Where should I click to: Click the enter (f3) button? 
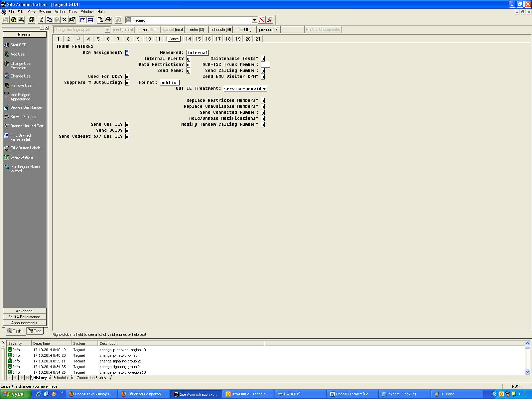(197, 30)
